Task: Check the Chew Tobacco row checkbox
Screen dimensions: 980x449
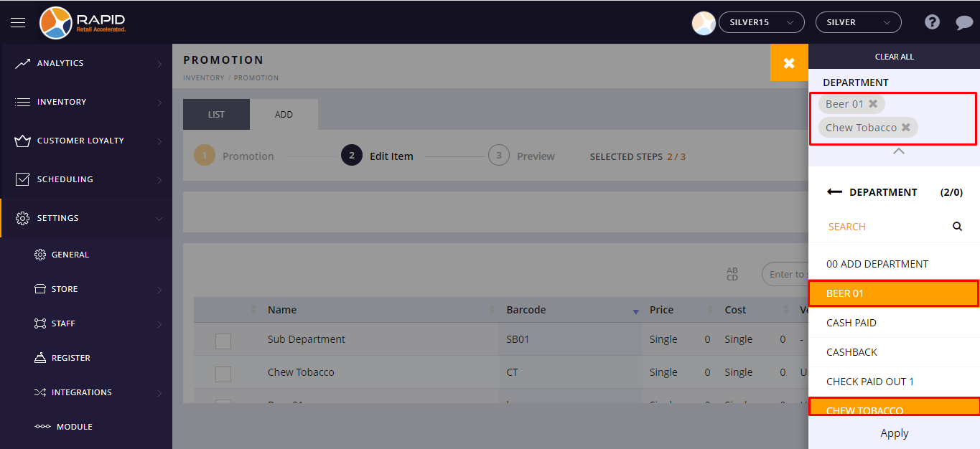Action: click(x=223, y=374)
